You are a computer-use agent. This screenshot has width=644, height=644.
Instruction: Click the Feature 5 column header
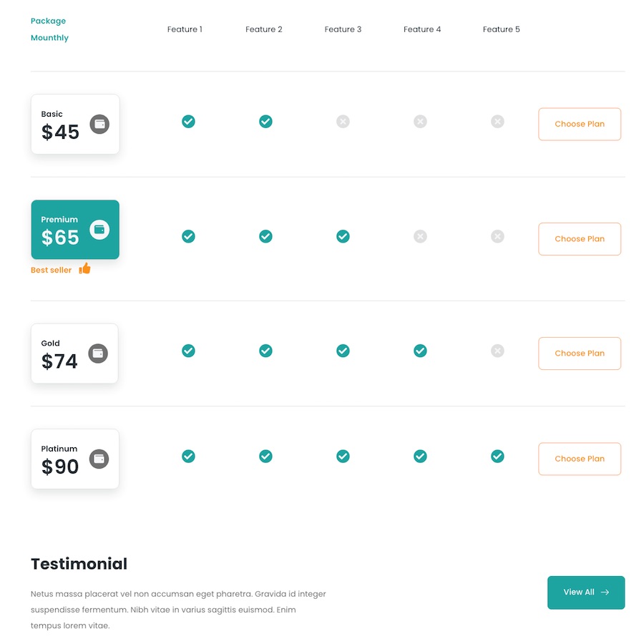click(502, 29)
